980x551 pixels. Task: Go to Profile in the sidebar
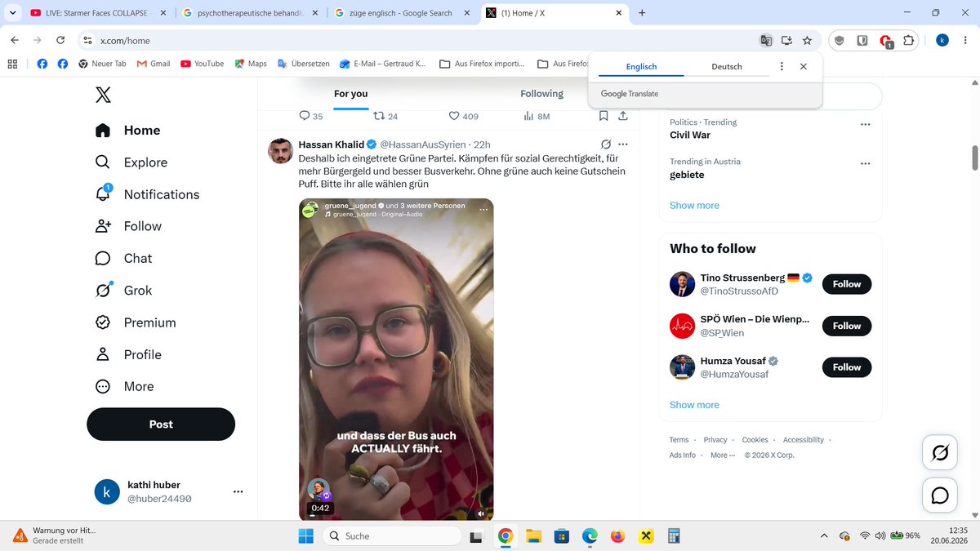(128, 354)
